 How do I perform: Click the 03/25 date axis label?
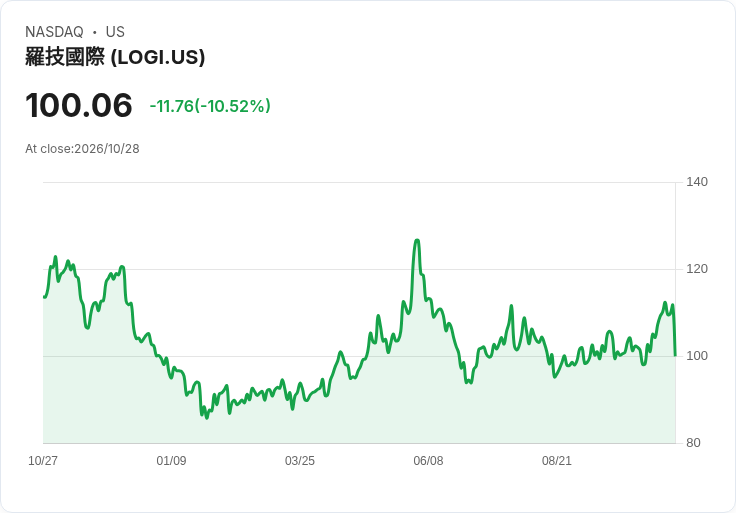(299, 460)
